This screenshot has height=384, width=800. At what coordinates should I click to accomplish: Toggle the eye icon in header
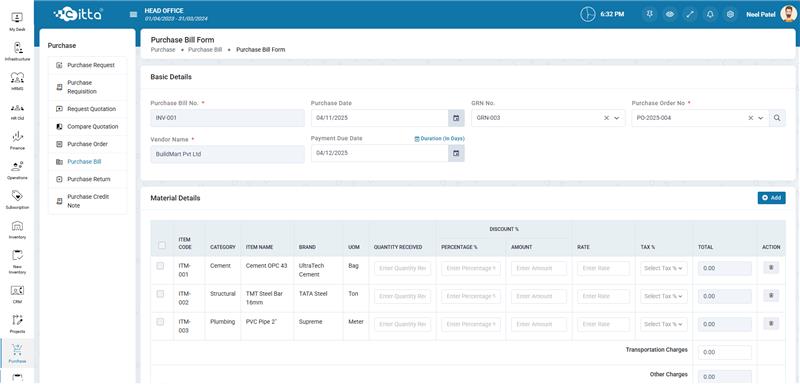(669, 14)
